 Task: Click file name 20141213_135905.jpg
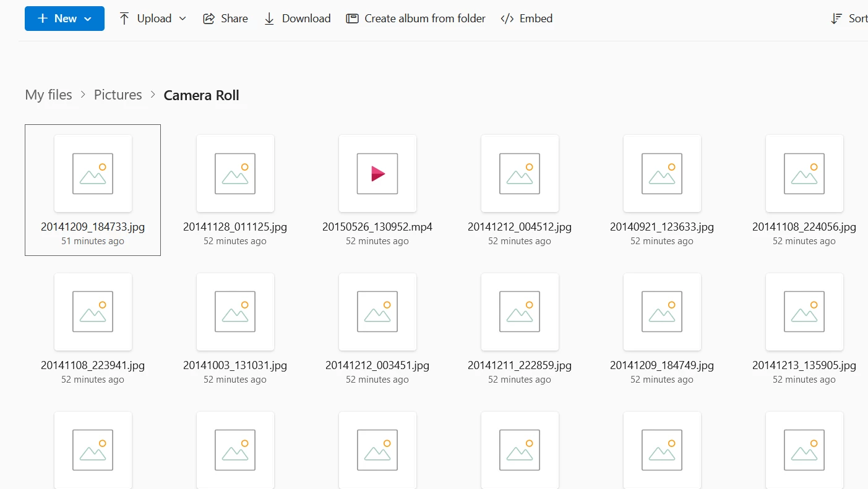[x=804, y=365]
